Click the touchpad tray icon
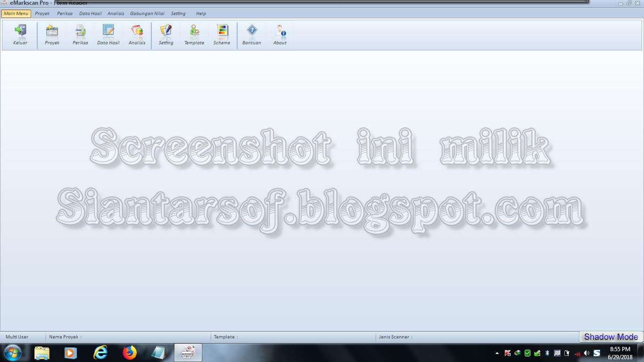Screen dimensions: 644x362 [557, 353]
